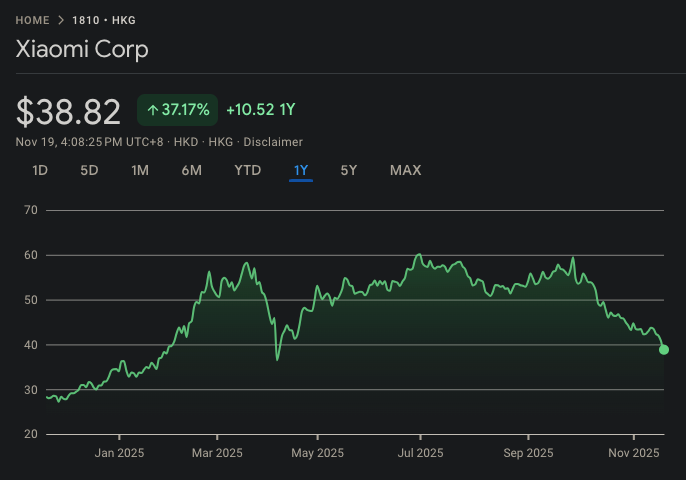Viewport: 686px width, 480px height.
Task: Click the Xiaomi Corp heading
Action: (82, 50)
